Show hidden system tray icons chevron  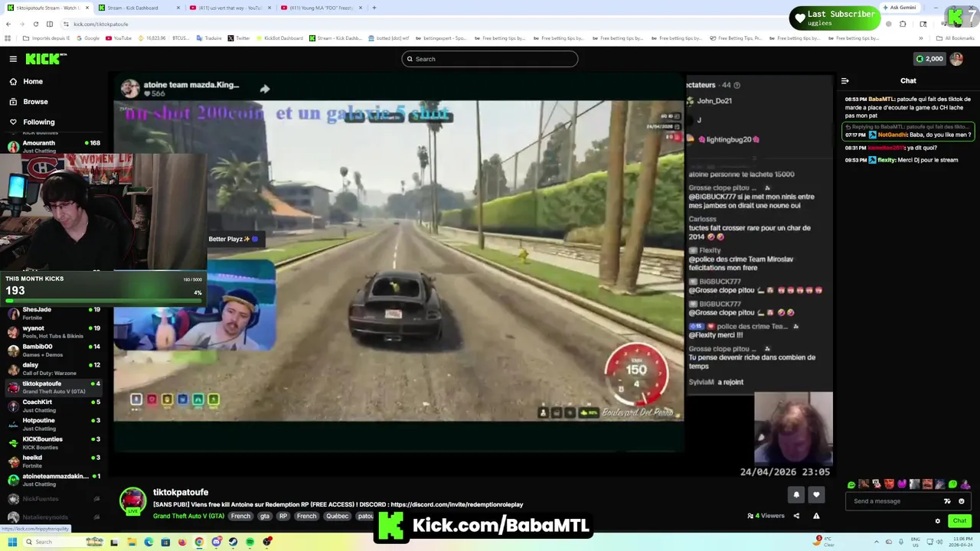tap(877, 542)
